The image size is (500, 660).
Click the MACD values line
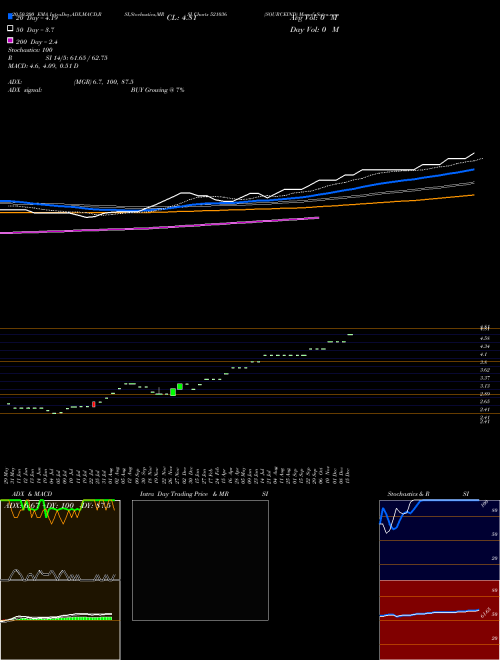[43, 66]
